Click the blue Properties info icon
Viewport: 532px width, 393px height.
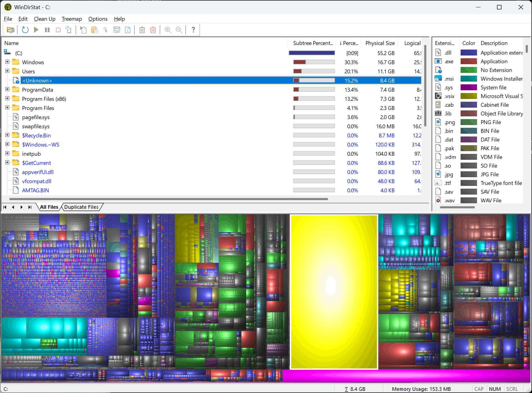tap(128, 30)
